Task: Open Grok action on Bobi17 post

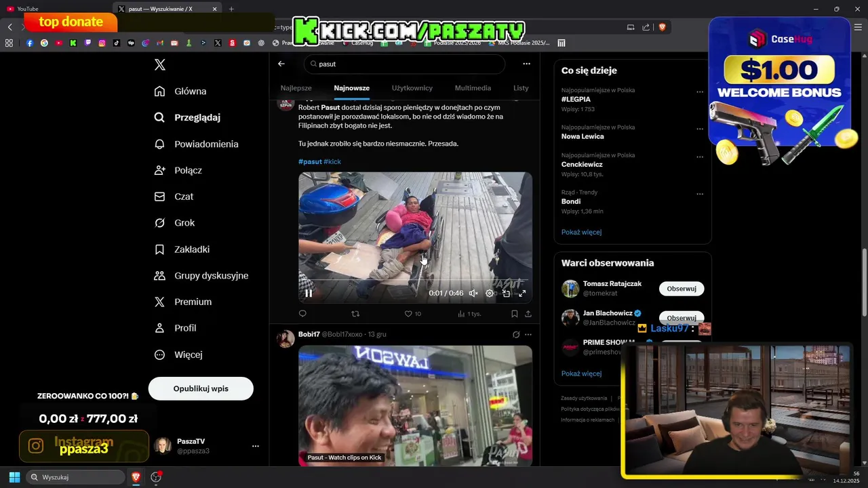Action: point(516,334)
